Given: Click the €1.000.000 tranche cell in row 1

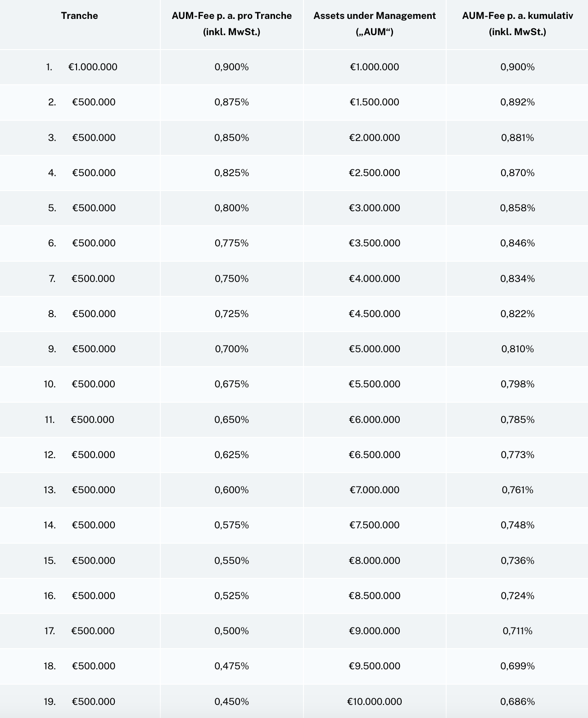Looking at the screenshot, I should click(93, 67).
